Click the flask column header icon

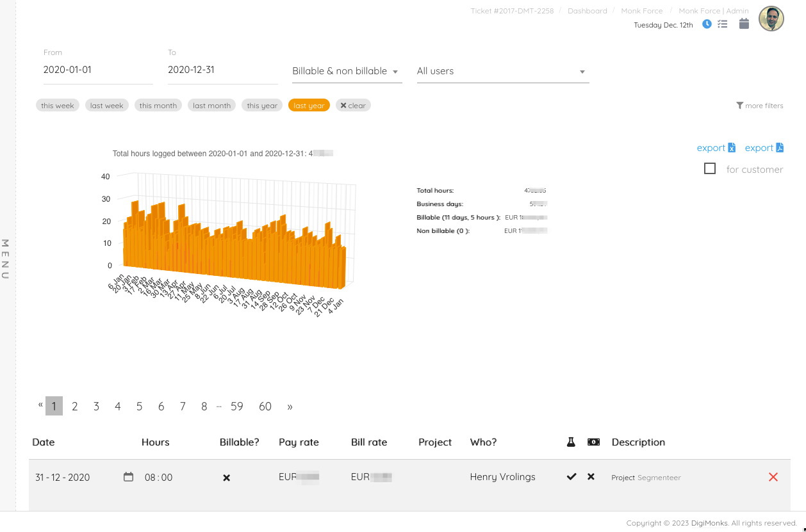point(571,442)
